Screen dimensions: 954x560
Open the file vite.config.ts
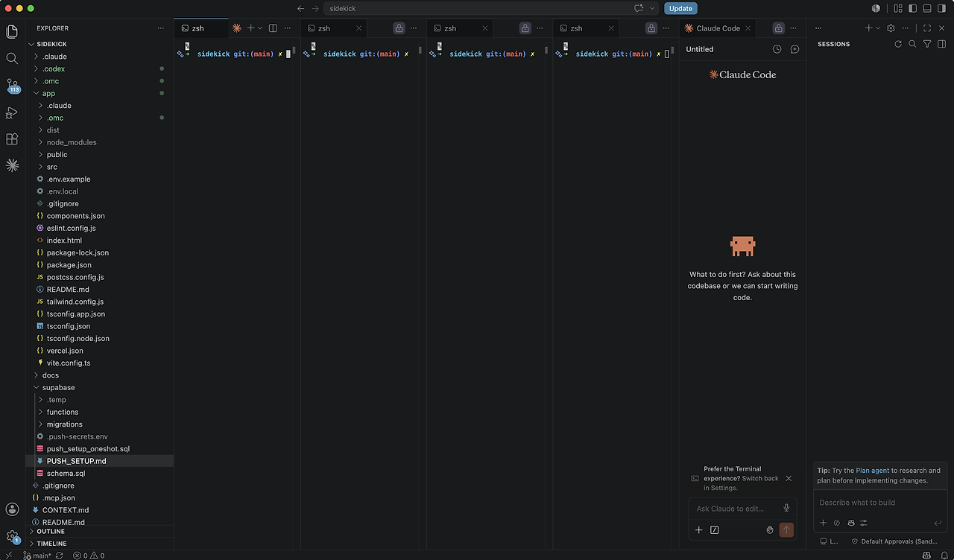tap(100, 363)
